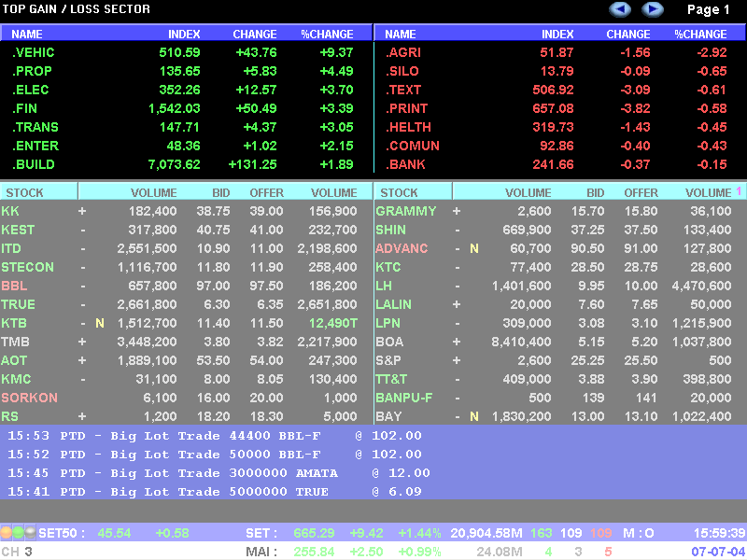
Task: Select the .HELTH loss sector
Action: [x=408, y=127]
